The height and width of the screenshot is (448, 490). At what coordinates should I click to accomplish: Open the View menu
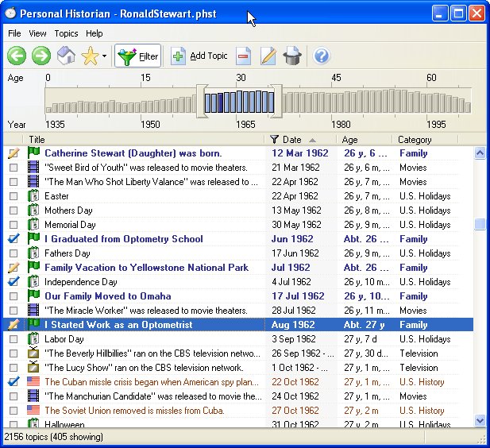pyautogui.click(x=37, y=33)
